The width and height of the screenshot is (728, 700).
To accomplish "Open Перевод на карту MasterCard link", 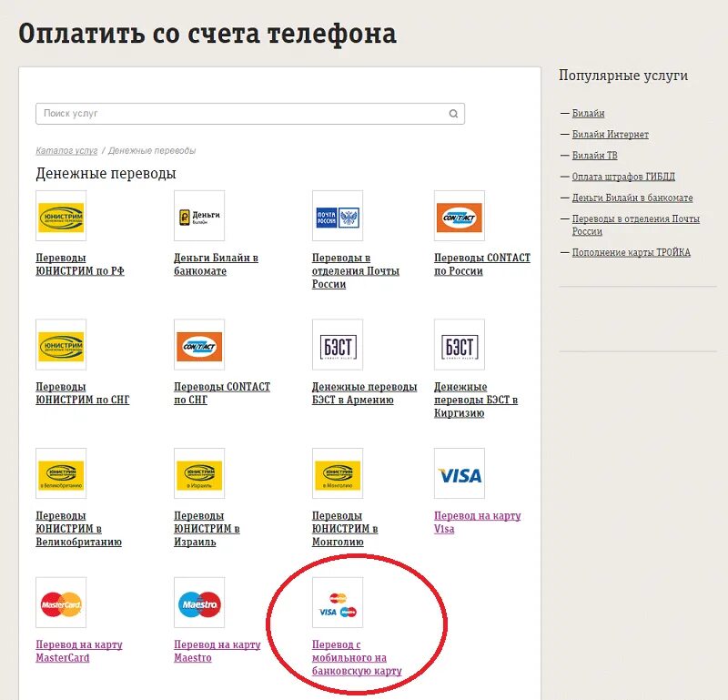I will point(79,651).
